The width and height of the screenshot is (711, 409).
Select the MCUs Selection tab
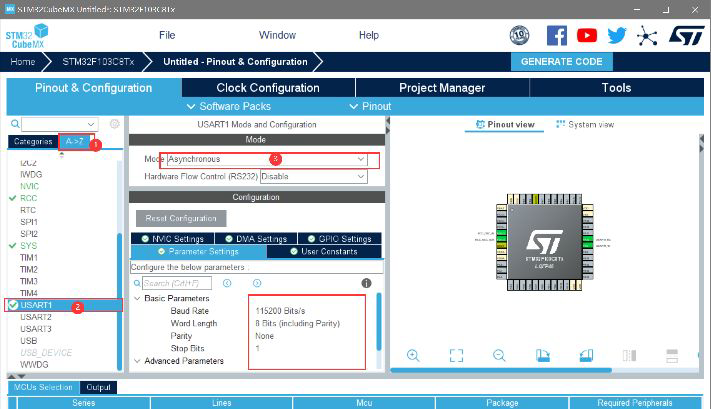tap(43, 387)
